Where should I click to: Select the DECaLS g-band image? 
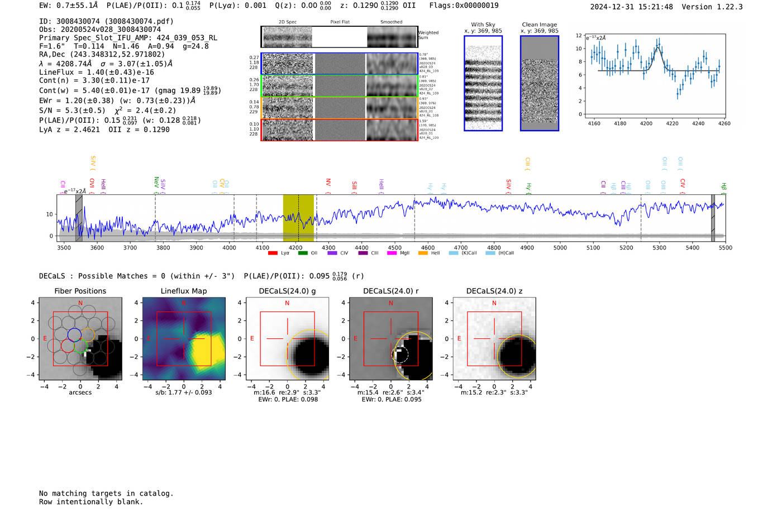pos(287,339)
